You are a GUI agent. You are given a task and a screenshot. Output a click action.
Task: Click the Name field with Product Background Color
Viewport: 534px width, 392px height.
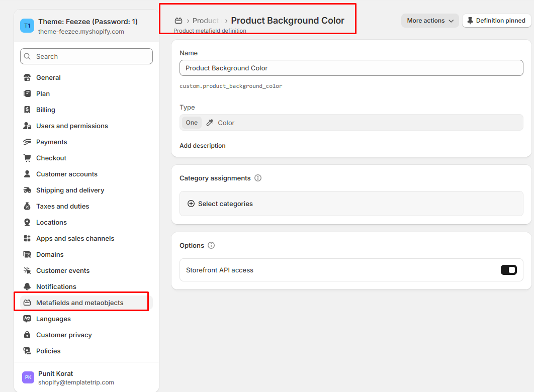[351, 68]
